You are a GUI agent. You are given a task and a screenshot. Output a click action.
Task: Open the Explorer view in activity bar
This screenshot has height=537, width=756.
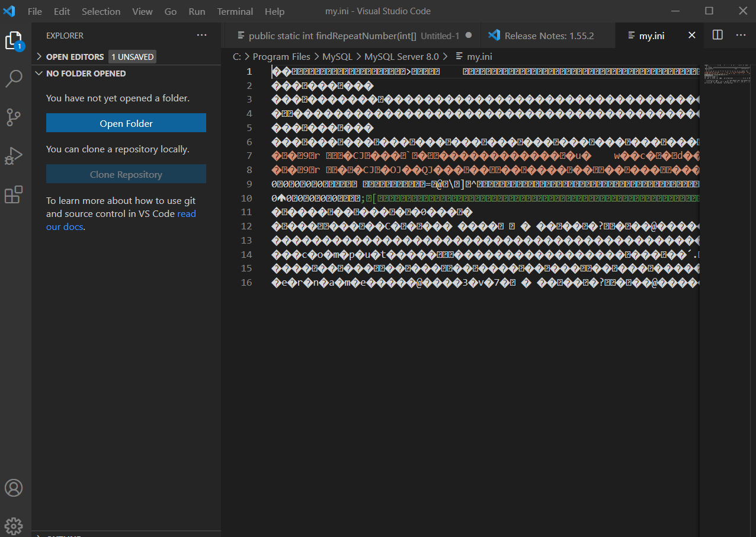click(x=14, y=40)
